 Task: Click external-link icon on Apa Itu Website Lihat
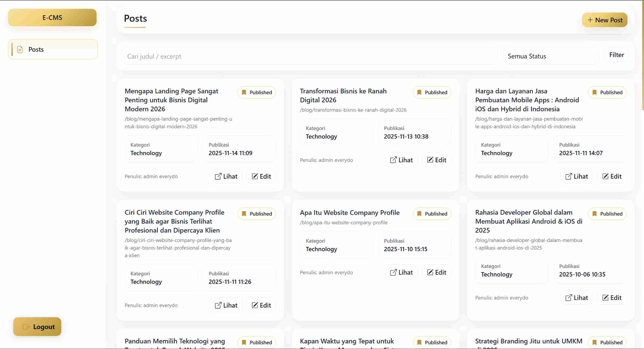point(393,272)
